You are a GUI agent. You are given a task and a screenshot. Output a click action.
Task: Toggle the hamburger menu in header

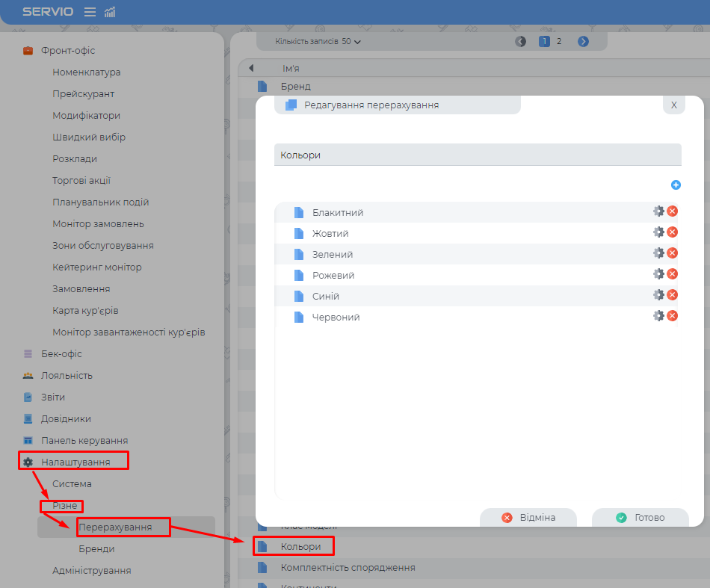point(90,12)
